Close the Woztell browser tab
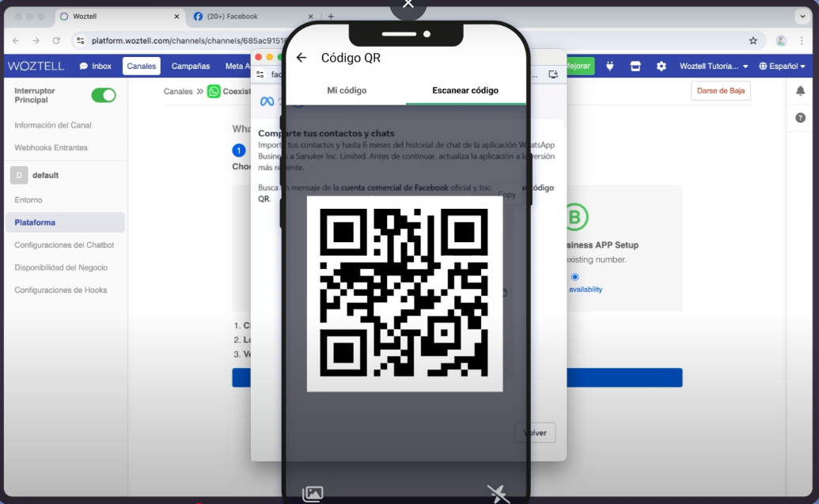819x504 pixels. click(x=176, y=17)
